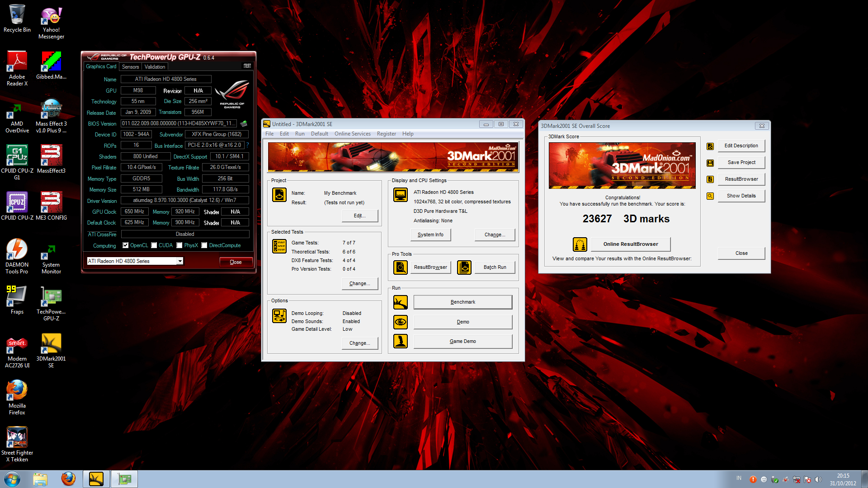Screen dimensions: 868x488
Task: Click the BIOS save chip icon in GPU-Z
Action: (x=244, y=123)
